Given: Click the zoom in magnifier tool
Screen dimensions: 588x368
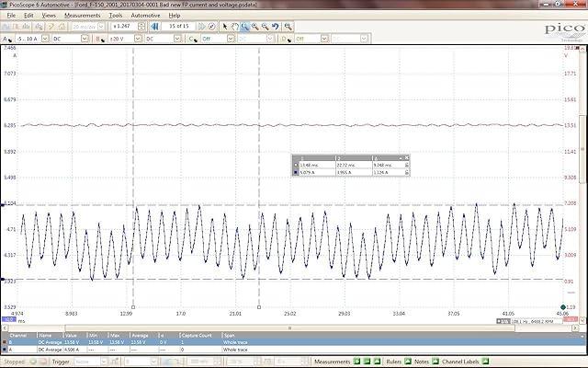Looking at the screenshot, I should coord(254,28).
